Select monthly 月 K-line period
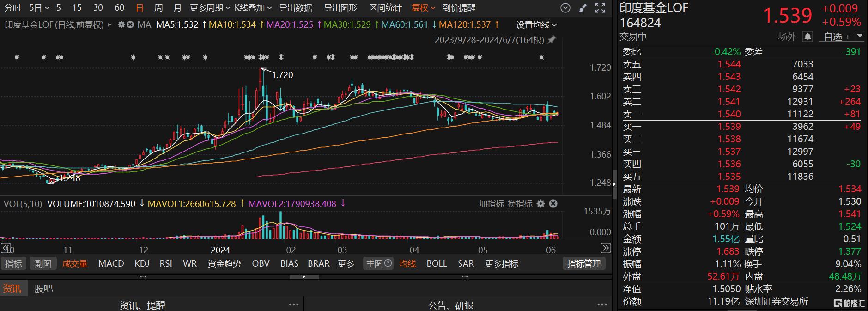Image resolution: width=868 pixels, height=311 pixels. [x=177, y=8]
